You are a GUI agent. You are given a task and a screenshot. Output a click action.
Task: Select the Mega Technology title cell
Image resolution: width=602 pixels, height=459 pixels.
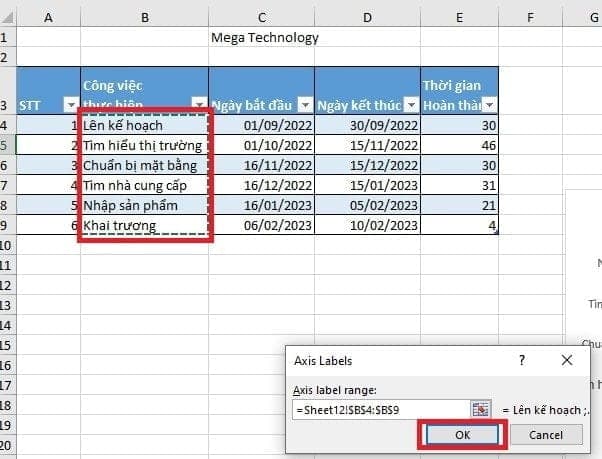click(265, 37)
